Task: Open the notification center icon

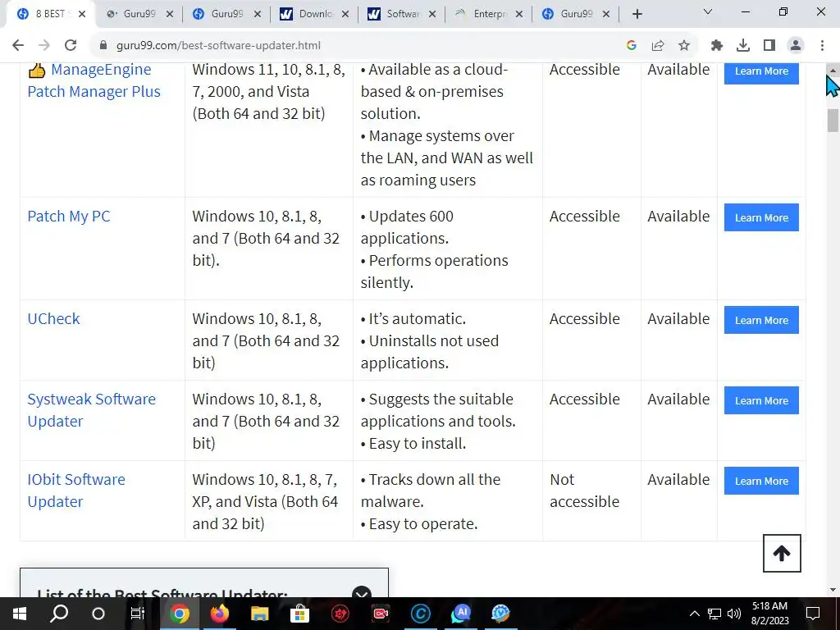Action: point(813,614)
